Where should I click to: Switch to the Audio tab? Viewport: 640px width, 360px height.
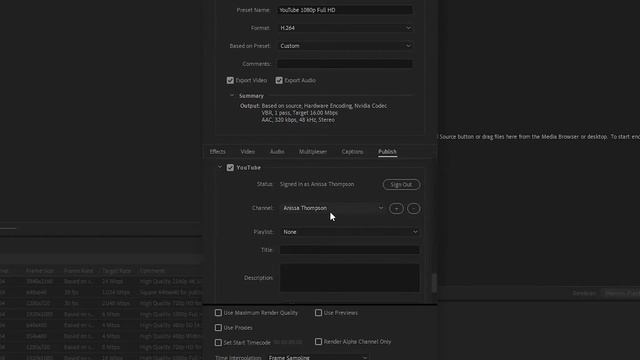pos(277,151)
